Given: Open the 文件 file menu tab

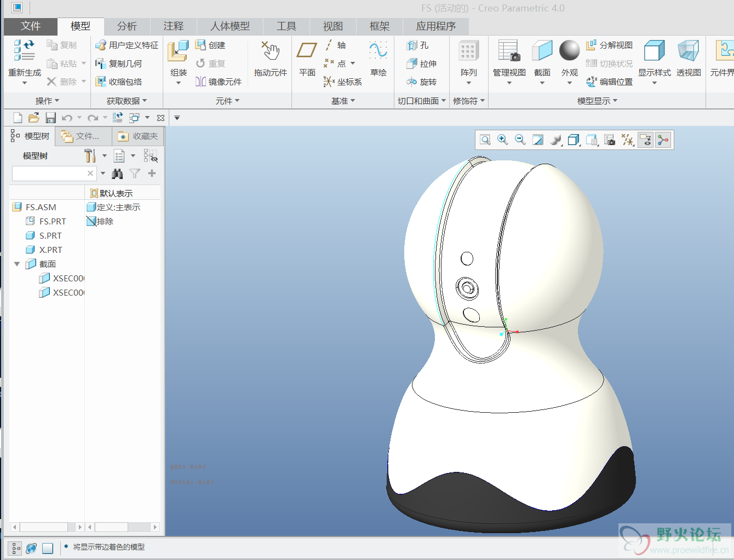Looking at the screenshot, I should click(31, 26).
